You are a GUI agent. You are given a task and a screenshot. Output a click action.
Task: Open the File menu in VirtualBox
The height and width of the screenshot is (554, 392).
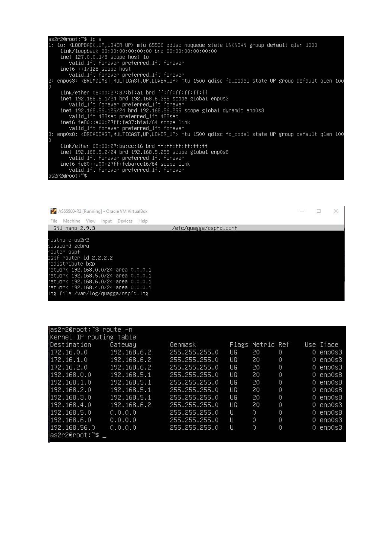[x=54, y=221]
